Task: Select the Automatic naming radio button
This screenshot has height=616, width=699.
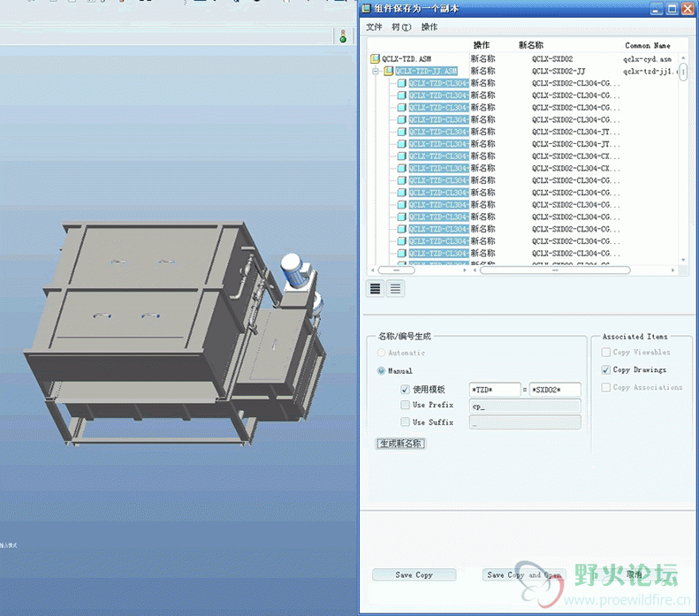Action: pyautogui.click(x=381, y=353)
